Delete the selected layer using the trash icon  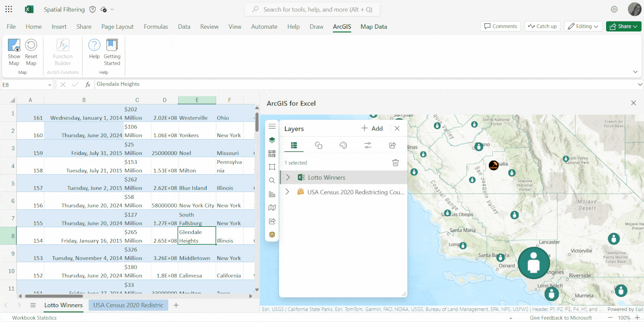click(x=395, y=162)
